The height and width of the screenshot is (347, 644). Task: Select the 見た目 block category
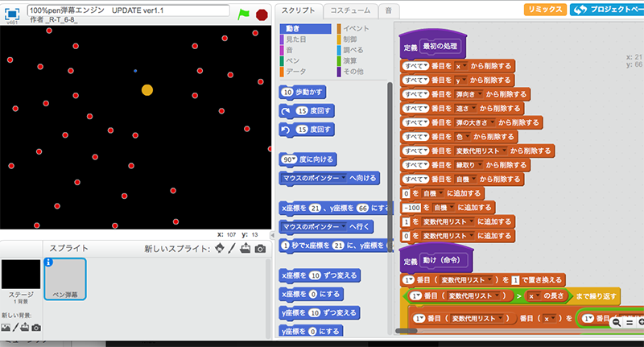(x=306, y=39)
